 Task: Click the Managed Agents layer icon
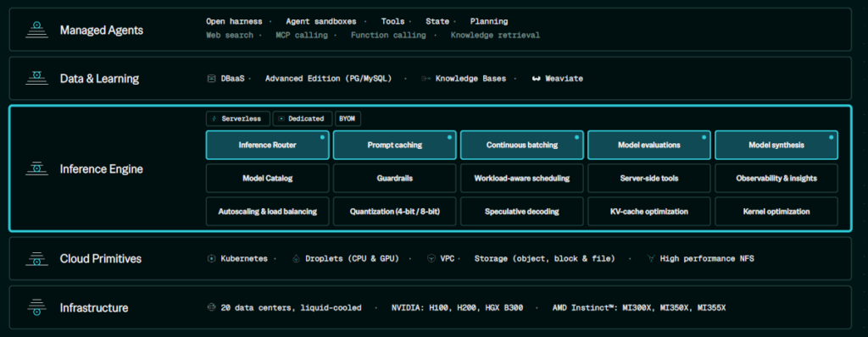[x=37, y=30]
